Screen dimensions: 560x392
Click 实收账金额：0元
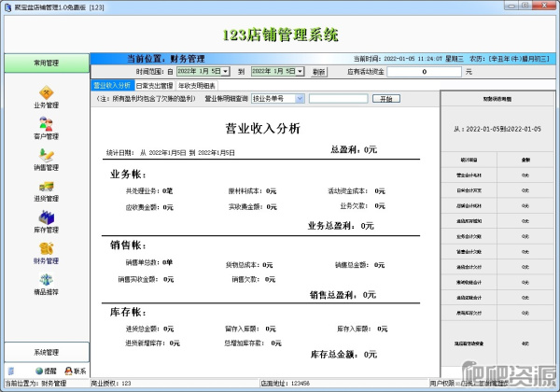click(253, 206)
